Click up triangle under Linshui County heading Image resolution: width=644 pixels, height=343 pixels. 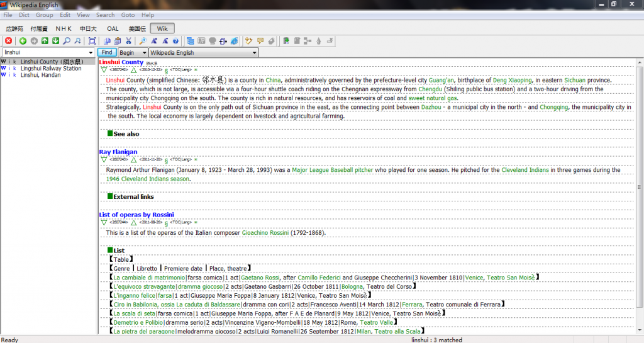point(133,70)
